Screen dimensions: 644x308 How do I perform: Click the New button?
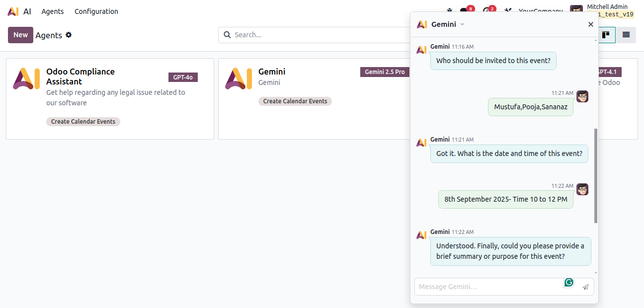coord(20,35)
